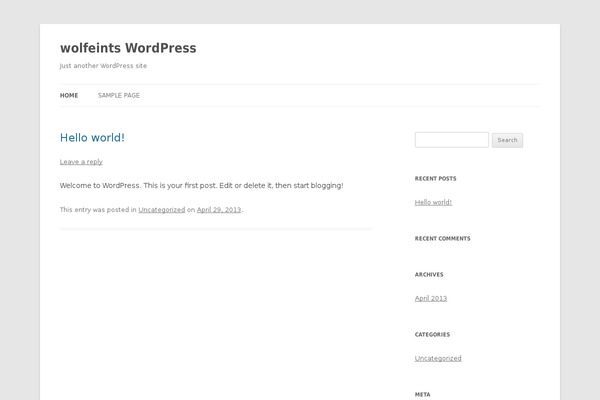Click the Leave a reply link

(81, 162)
